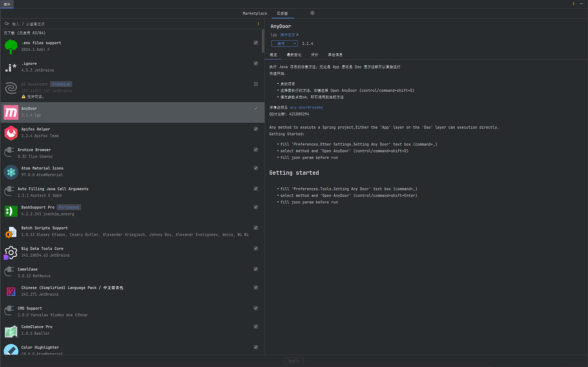The height and width of the screenshot is (367, 588).
Task: Select the Installed (已安装) tab
Action: click(283, 14)
